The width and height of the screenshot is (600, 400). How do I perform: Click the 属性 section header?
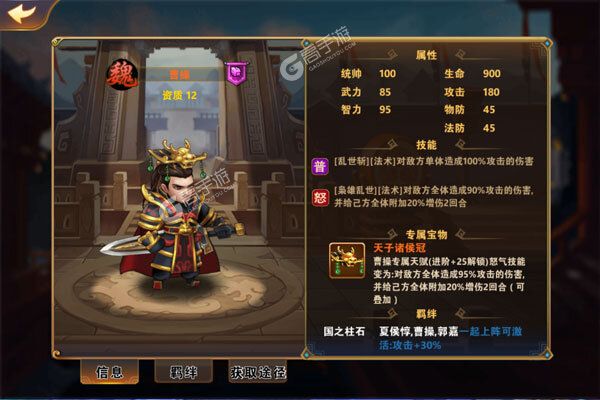coord(426,55)
